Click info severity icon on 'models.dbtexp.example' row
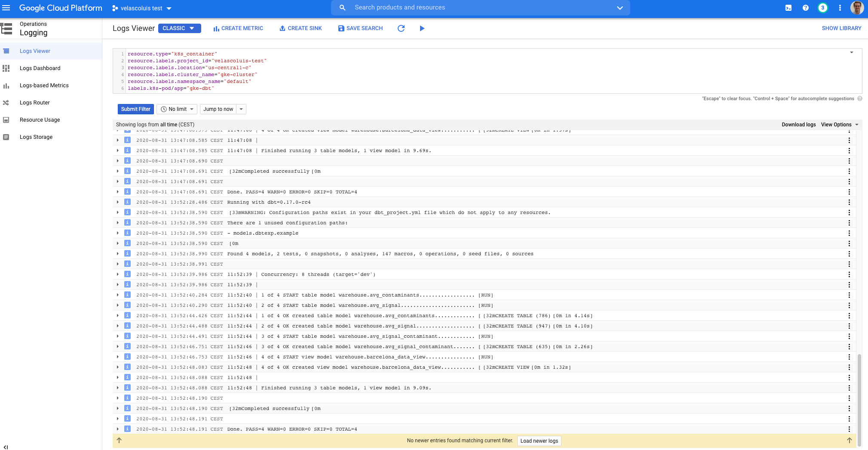This screenshot has width=868, height=450. (x=127, y=233)
